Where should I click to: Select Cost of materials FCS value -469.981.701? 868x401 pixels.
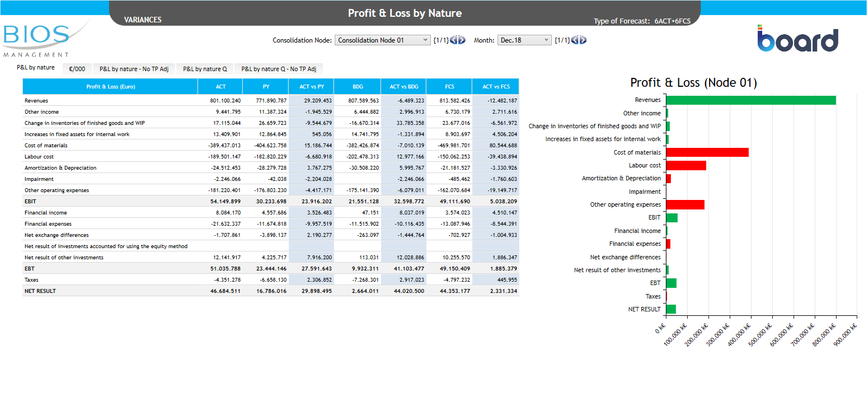pyautogui.click(x=454, y=146)
